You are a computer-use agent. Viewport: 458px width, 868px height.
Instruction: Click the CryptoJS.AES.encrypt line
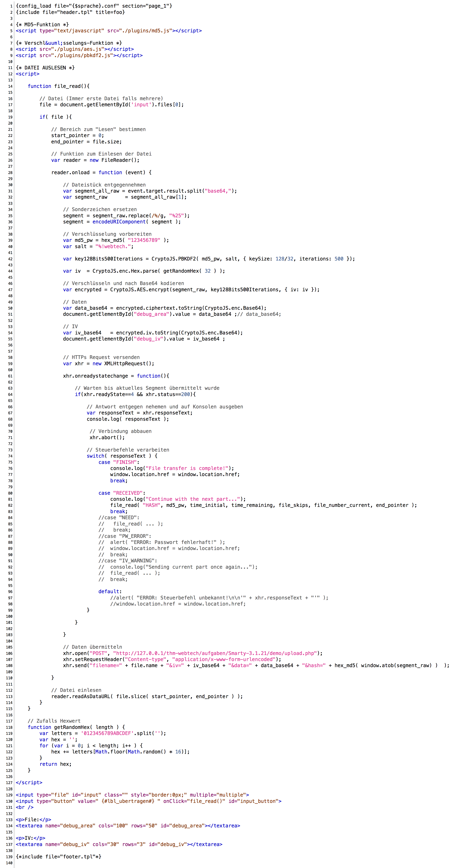(x=191, y=290)
